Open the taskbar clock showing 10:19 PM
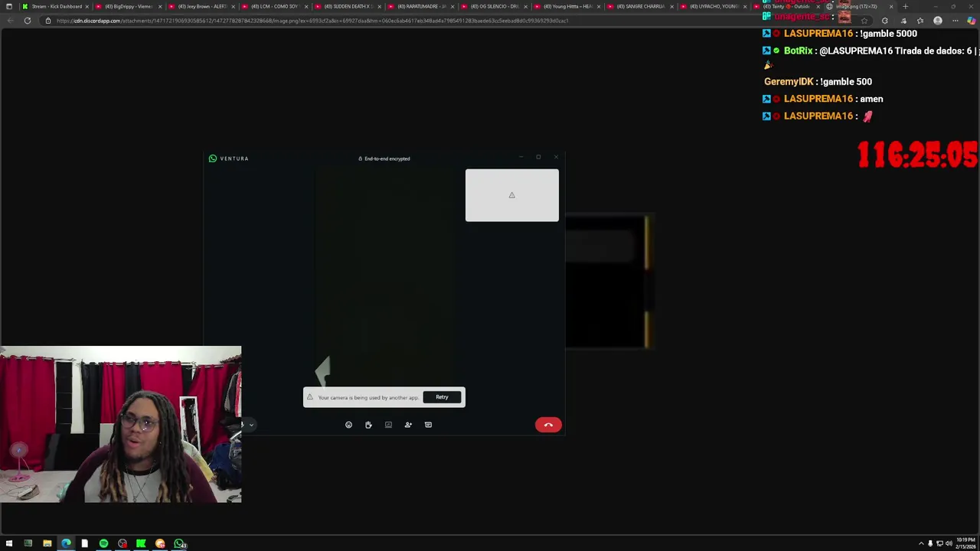The height and width of the screenshot is (551, 980). click(x=965, y=544)
